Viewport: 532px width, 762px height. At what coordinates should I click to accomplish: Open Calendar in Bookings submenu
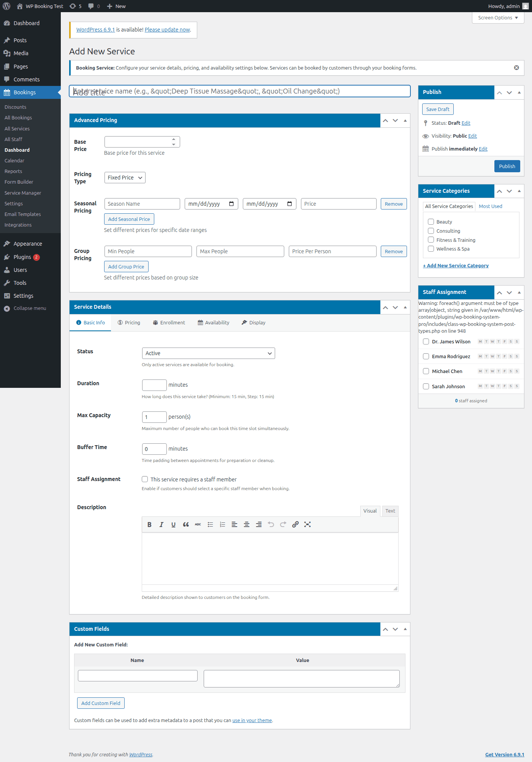[14, 160]
